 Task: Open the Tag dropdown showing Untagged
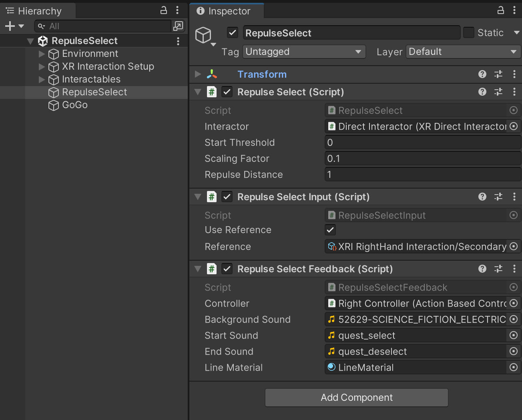click(x=304, y=52)
